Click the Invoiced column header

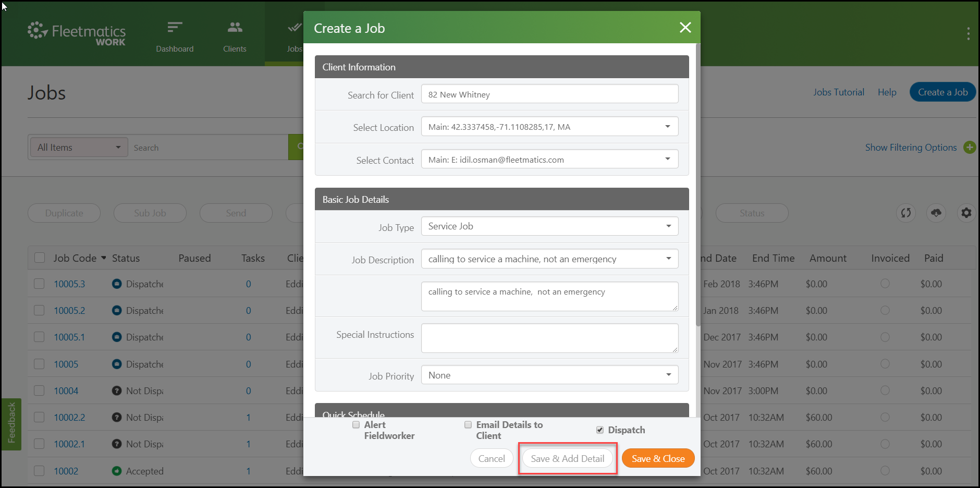[890, 258]
